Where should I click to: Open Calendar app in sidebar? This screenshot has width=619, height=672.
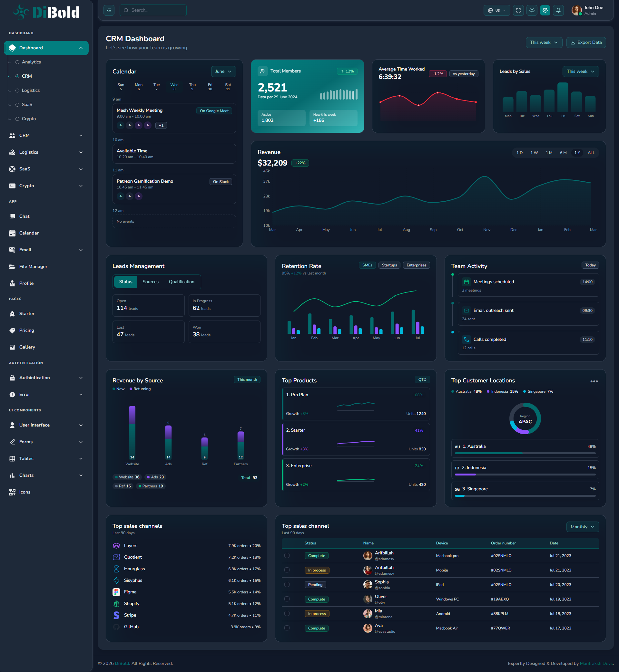click(29, 233)
